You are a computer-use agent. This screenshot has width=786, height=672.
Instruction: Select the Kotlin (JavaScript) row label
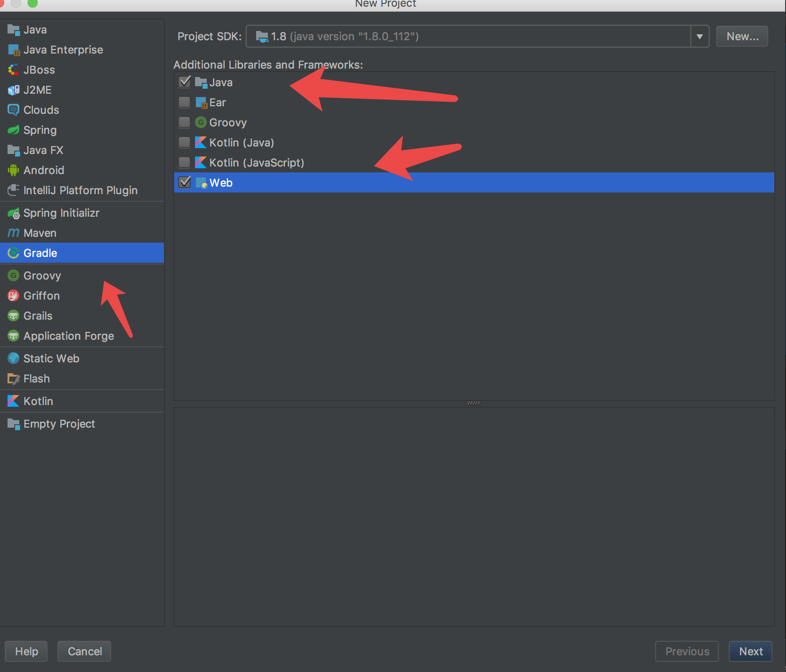pyautogui.click(x=257, y=163)
